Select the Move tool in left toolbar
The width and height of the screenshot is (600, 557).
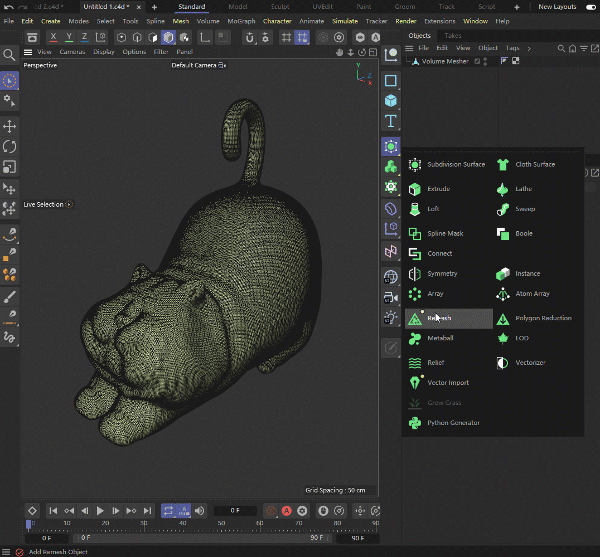[10, 127]
